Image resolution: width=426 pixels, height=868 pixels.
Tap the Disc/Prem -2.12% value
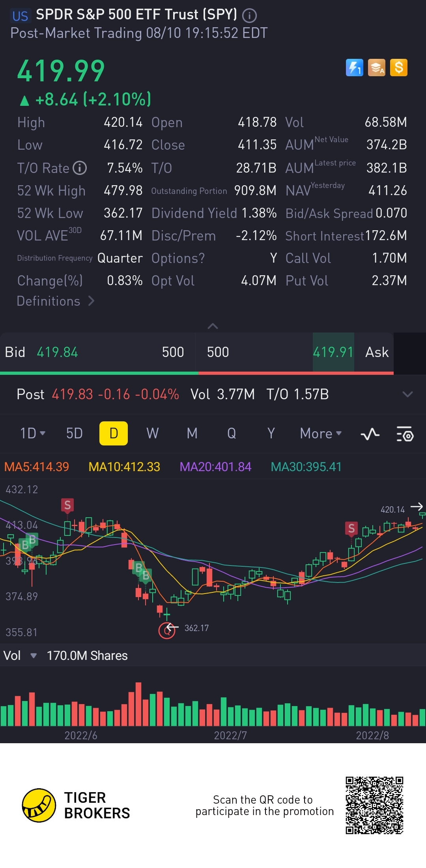click(256, 236)
